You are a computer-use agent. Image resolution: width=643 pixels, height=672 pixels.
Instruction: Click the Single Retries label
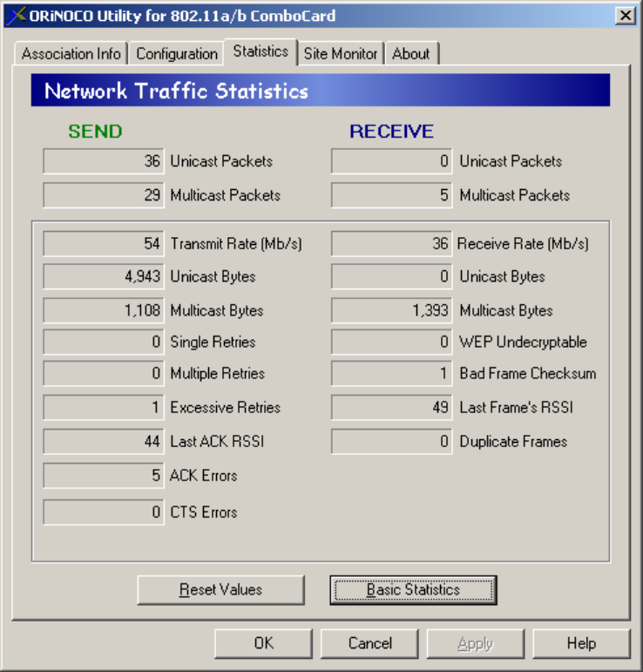click(x=213, y=342)
